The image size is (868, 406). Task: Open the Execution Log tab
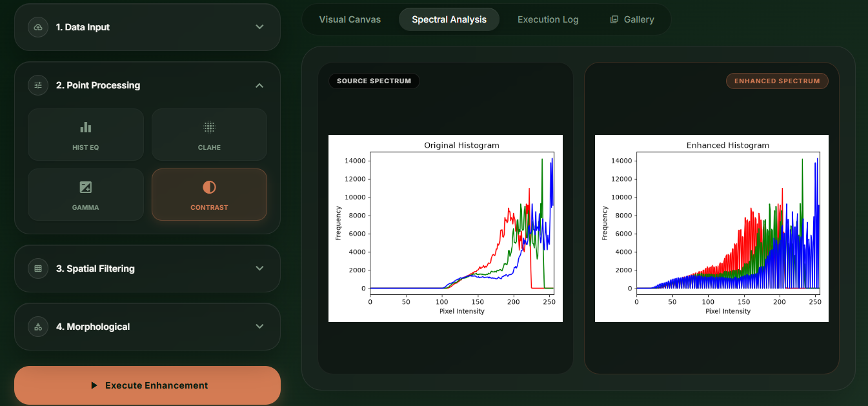click(548, 19)
